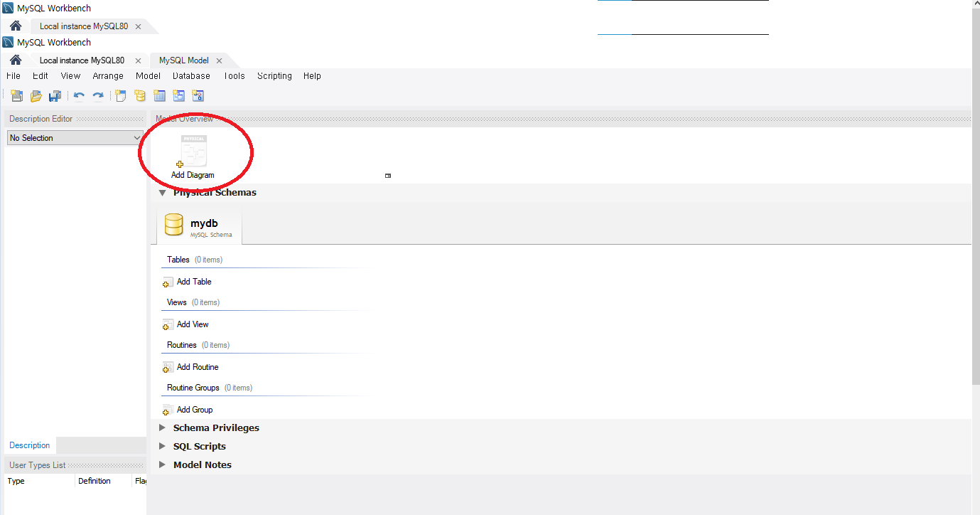This screenshot has height=515, width=980.
Task: Click the new view icon in the toolbar
Action: pos(178,95)
